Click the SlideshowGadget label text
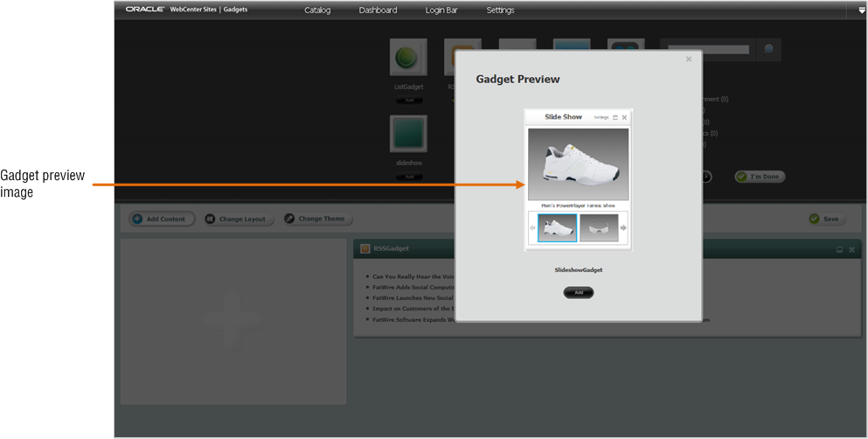Image resolution: width=868 pixels, height=439 pixels. click(579, 270)
